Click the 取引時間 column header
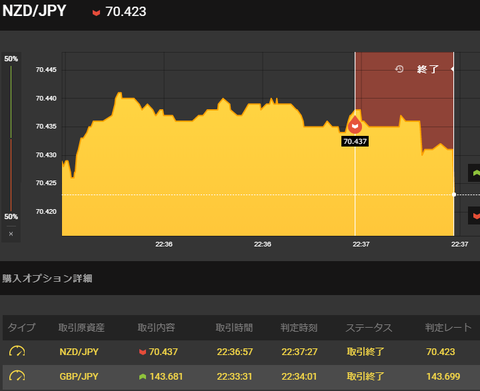Viewport: 480px width, 391px height. [234, 328]
